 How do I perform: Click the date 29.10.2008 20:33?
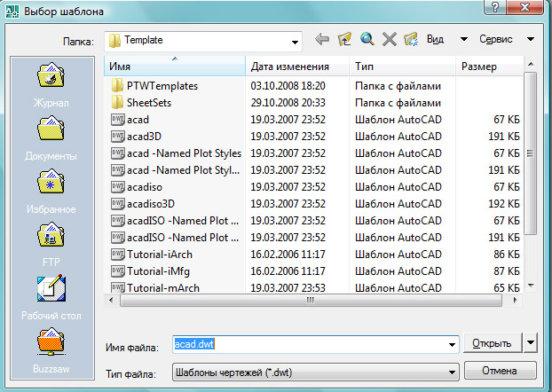(x=288, y=102)
